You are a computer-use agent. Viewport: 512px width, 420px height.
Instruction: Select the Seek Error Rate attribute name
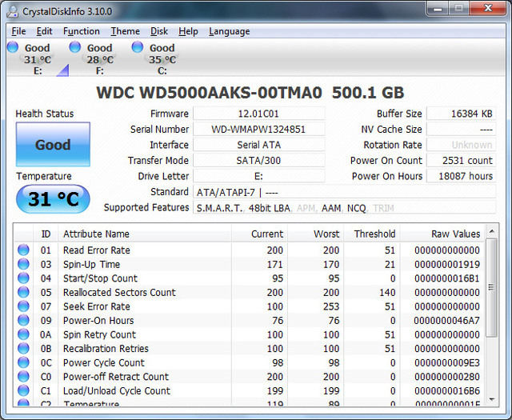point(96,306)
